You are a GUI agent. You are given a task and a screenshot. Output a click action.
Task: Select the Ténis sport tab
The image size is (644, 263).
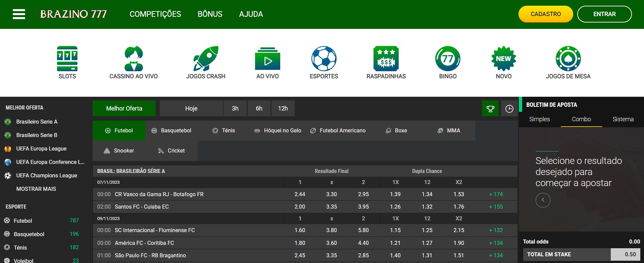(224, 130)
